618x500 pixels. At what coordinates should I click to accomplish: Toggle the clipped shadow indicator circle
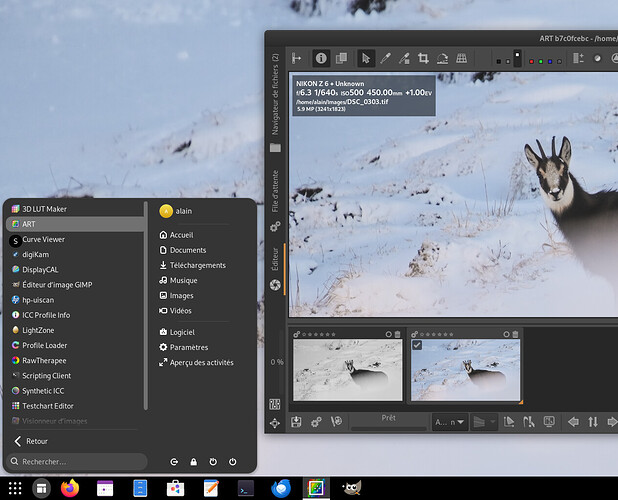598,59
